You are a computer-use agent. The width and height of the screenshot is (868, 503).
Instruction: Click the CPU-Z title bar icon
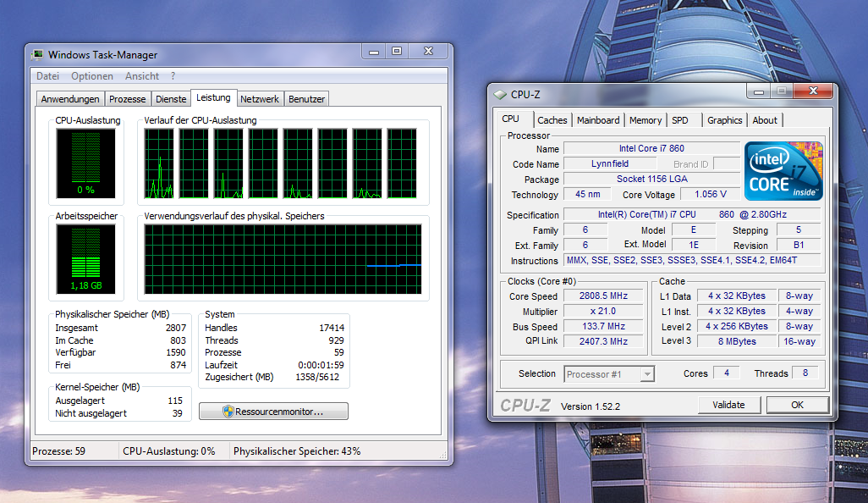tap(501, 95)
